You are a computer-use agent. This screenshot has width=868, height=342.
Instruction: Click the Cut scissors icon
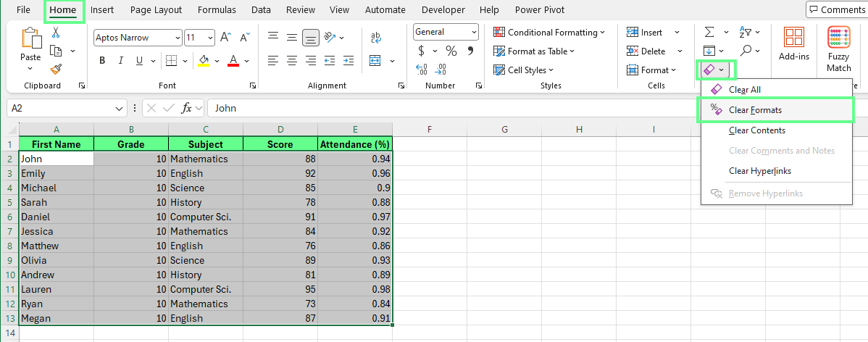pyautogui.click(x=56, y=32)
